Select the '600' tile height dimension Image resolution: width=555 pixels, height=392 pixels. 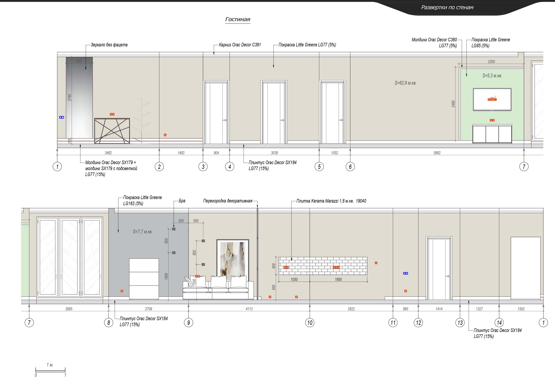(x=274, y=266)
